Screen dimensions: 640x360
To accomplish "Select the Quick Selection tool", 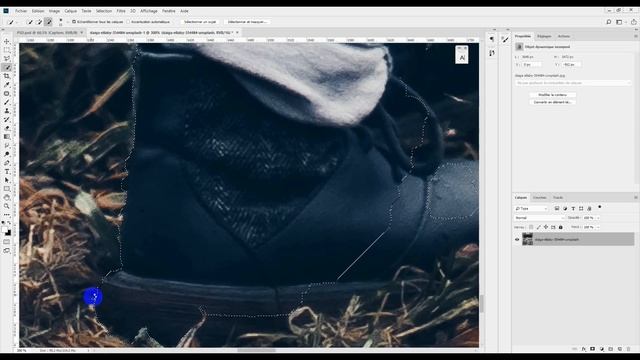I will click(7, 67).
